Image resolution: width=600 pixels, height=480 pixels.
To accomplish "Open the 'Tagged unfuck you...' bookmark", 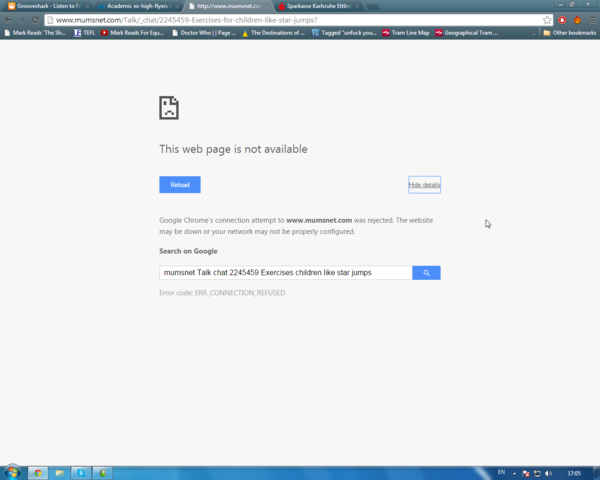I will click(x=344, y=33).
